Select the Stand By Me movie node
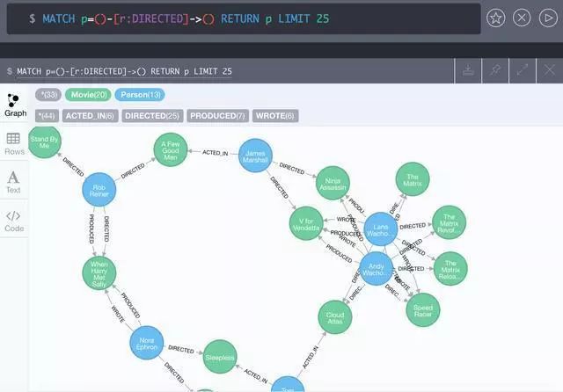 click(44, 142)
